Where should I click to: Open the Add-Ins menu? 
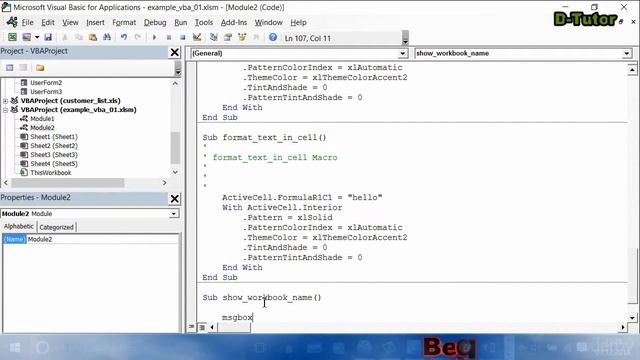point(234,22)
